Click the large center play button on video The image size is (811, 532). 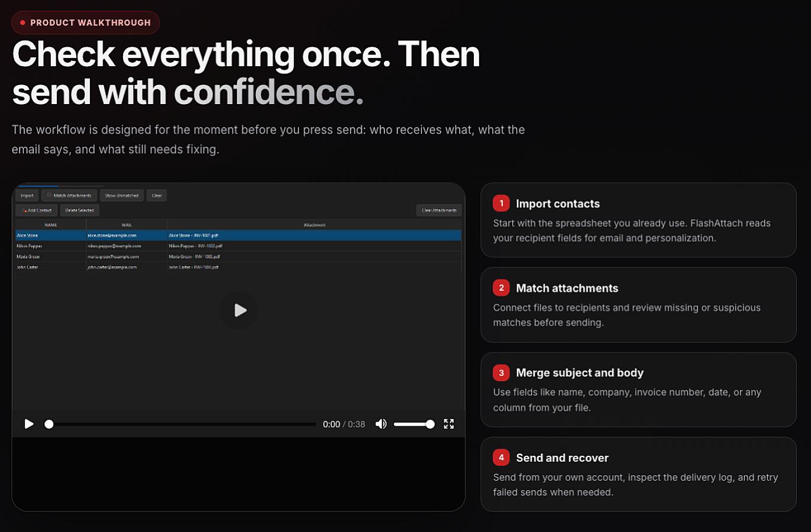click(x=238, y=310)
